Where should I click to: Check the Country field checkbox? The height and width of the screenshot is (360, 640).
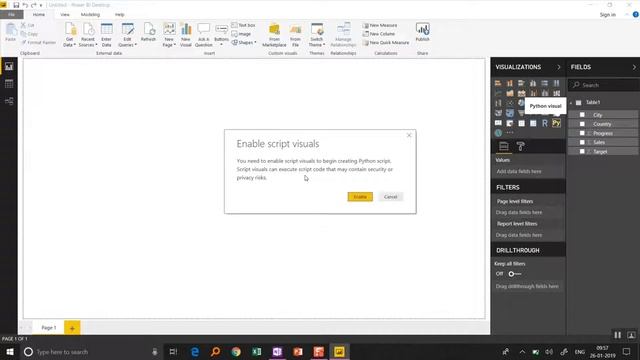582,124
